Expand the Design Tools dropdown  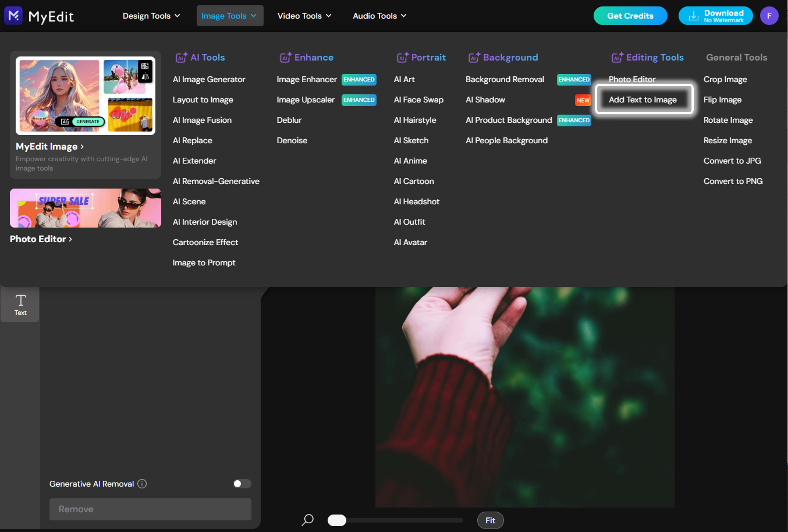click(151, 16)
